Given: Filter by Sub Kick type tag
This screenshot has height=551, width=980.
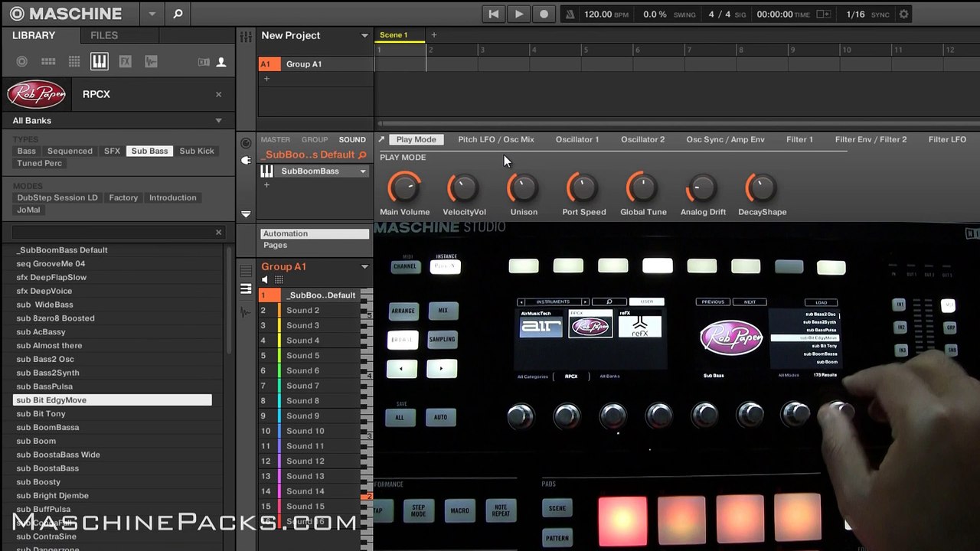Looking at the screenshot, I should [x=197, y=151].
